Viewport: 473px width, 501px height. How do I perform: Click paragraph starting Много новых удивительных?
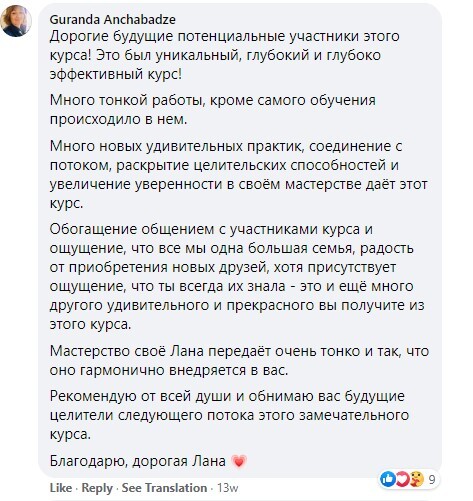click(x=238, y=175)
